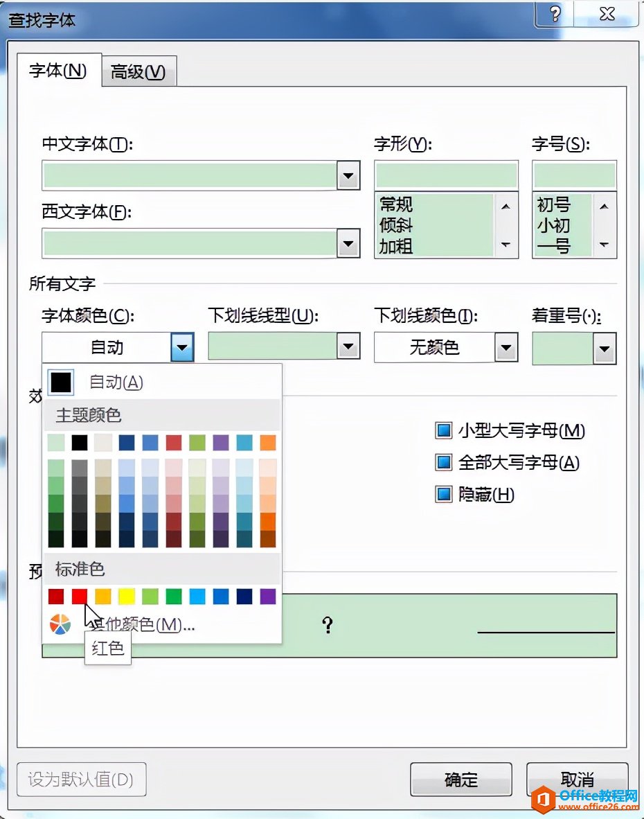Confirm with the 确定 button

pos(460,780)
